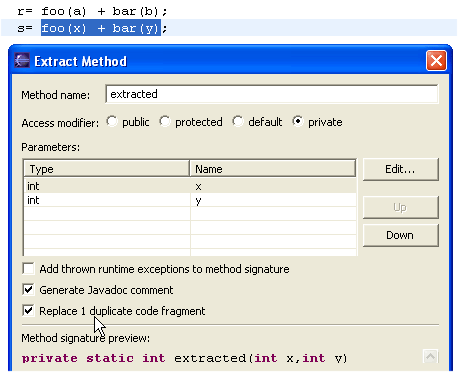The width and height of the screenshot is (458, 372).
Task: Close the Extract Method dialog
Action: 436,61
